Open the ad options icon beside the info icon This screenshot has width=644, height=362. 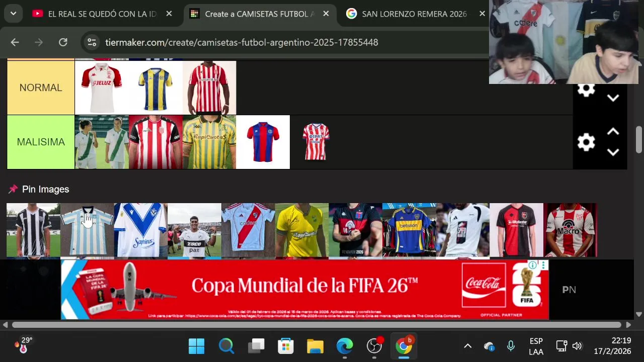[x=543, y=265]
